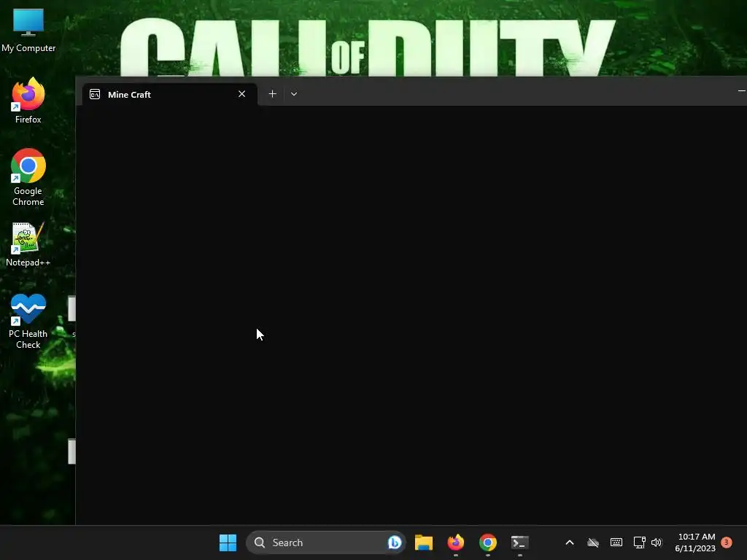Show hidden system tray icons

(569, 542)
